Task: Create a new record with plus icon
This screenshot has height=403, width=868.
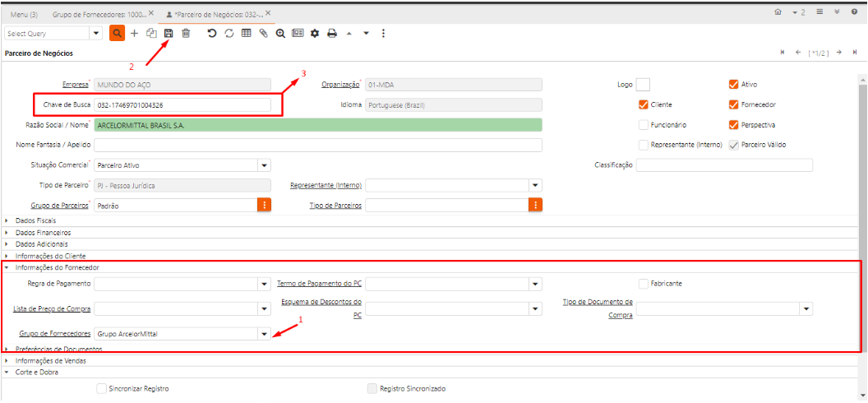Action: tap(134, 33)
